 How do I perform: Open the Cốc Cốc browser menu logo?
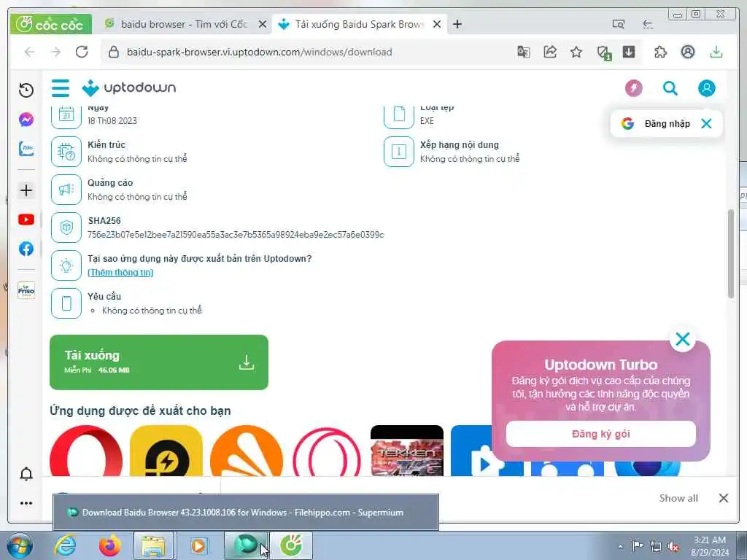[50, 24]
